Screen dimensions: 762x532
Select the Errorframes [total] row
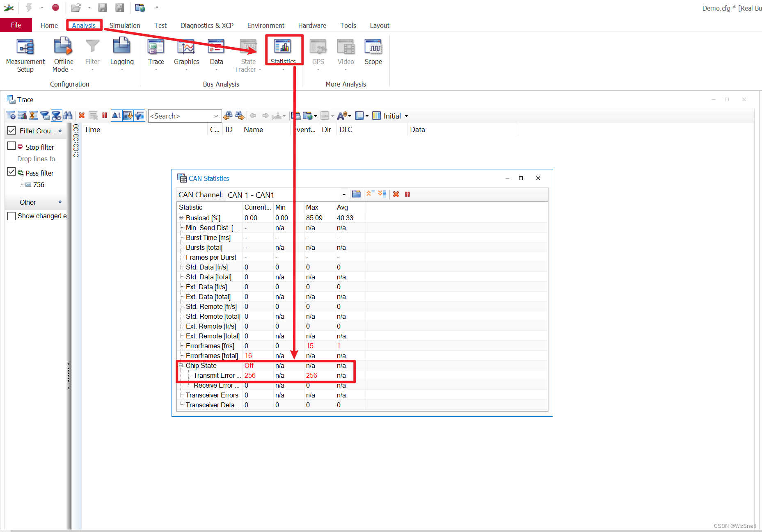pos(362,356)
